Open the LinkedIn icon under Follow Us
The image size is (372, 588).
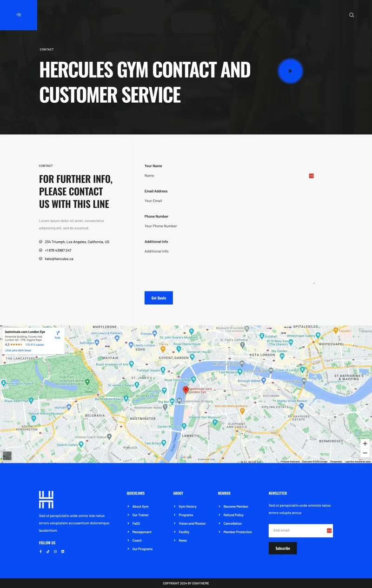[x=63, y=551]
